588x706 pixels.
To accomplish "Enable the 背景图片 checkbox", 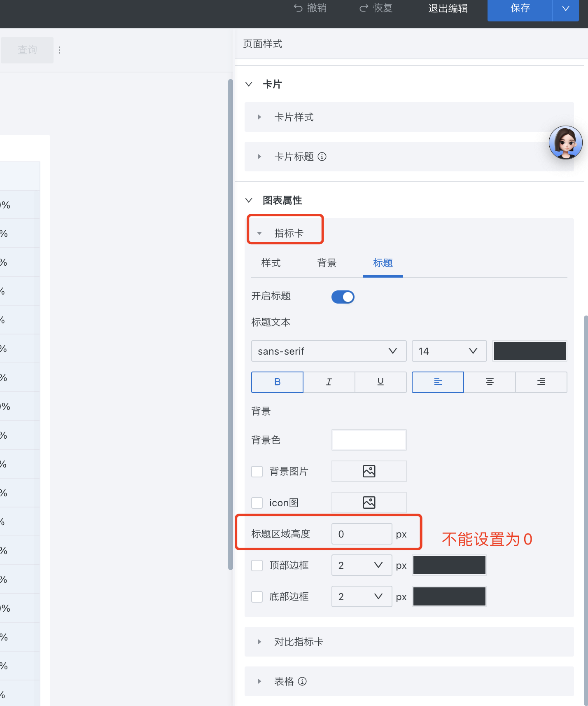I will coord(257,472).
